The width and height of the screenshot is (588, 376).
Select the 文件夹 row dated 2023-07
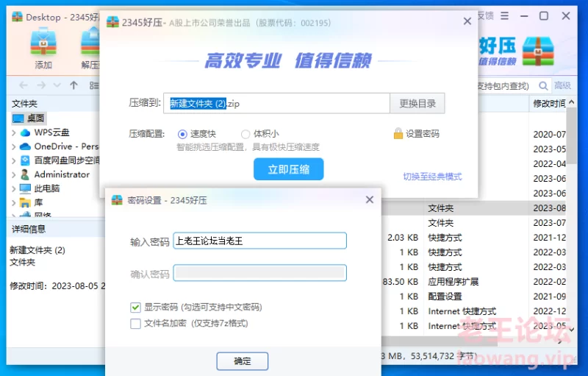click(474, 223)
